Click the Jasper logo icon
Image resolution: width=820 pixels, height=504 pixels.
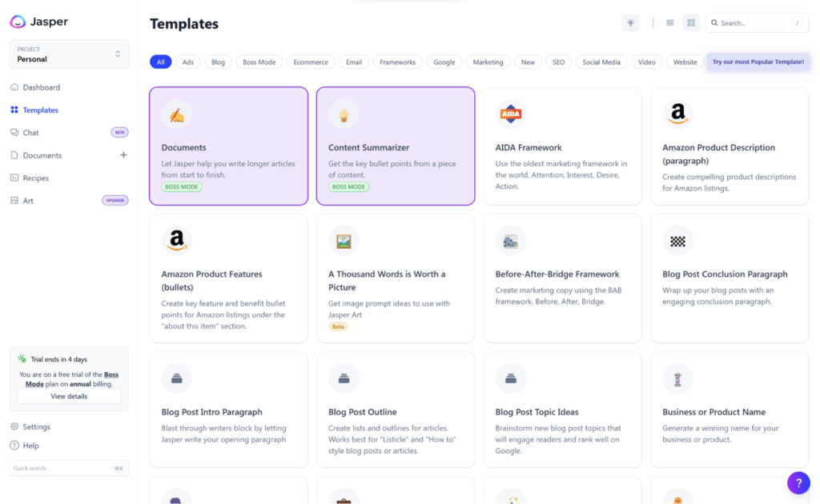tap(18, 22)
